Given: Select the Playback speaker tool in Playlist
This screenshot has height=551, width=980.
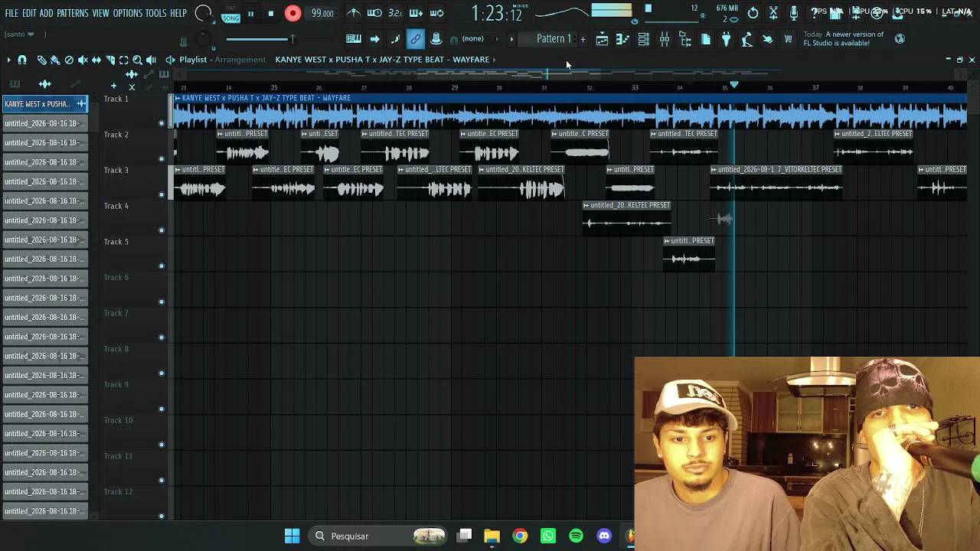Looking at the screenshot, I should tap(152, 60).
